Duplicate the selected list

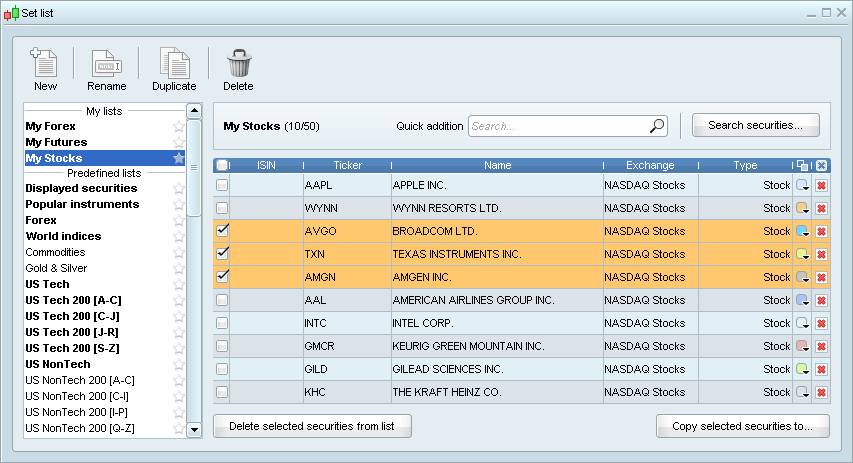point(174,70)
